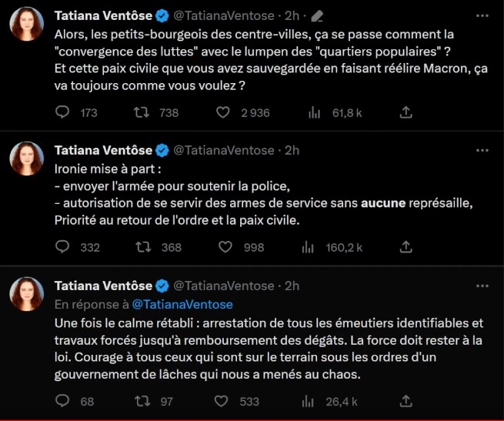Reply to the tweet with 332 replies
The height and width of the screenshot is (421, 504).
click(x=64, y=247)
